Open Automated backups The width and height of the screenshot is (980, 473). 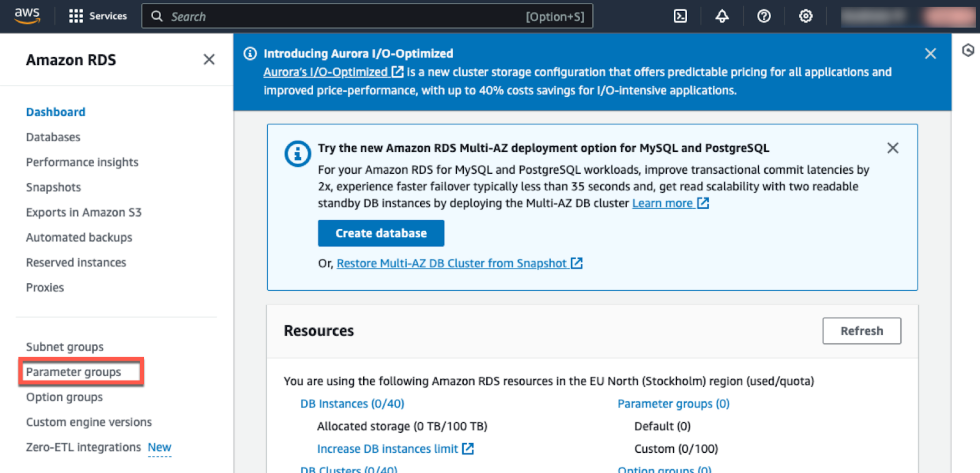(x=79, y=237)
